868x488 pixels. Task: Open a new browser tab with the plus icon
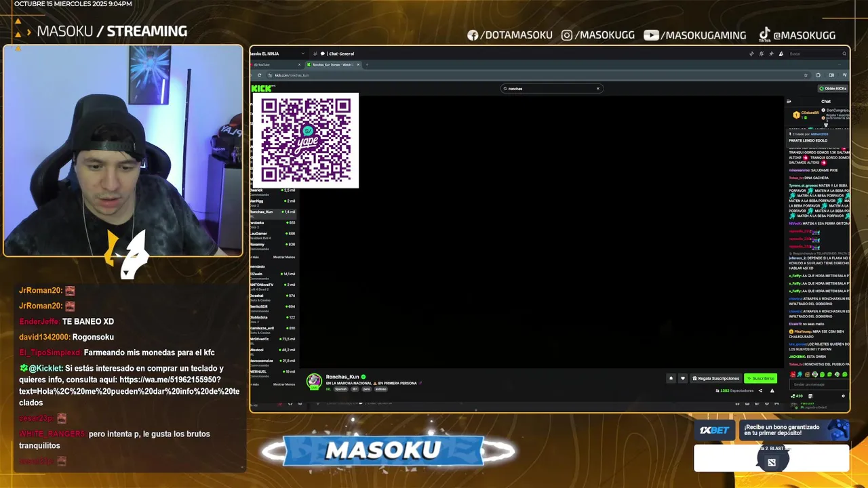click(x=367, y=65)
